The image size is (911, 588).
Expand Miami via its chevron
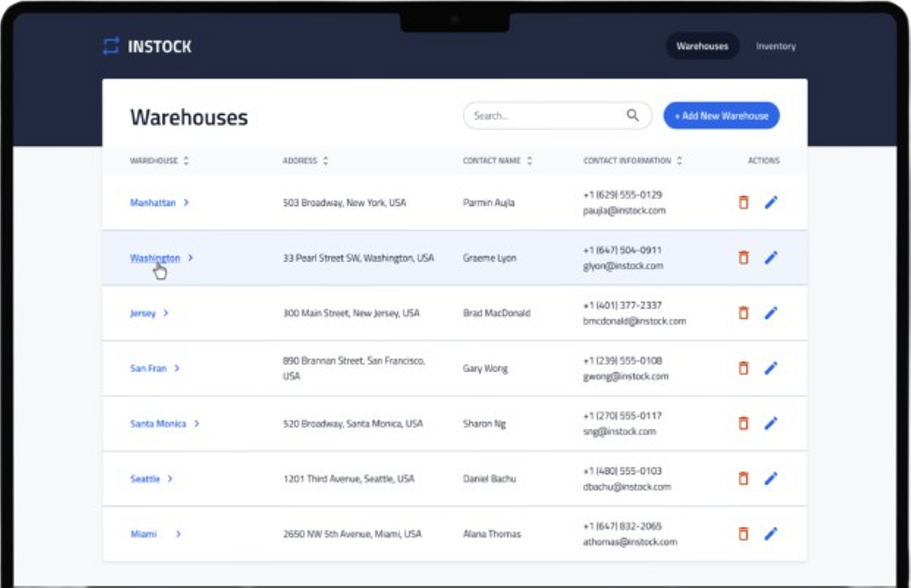click(178, 534)
